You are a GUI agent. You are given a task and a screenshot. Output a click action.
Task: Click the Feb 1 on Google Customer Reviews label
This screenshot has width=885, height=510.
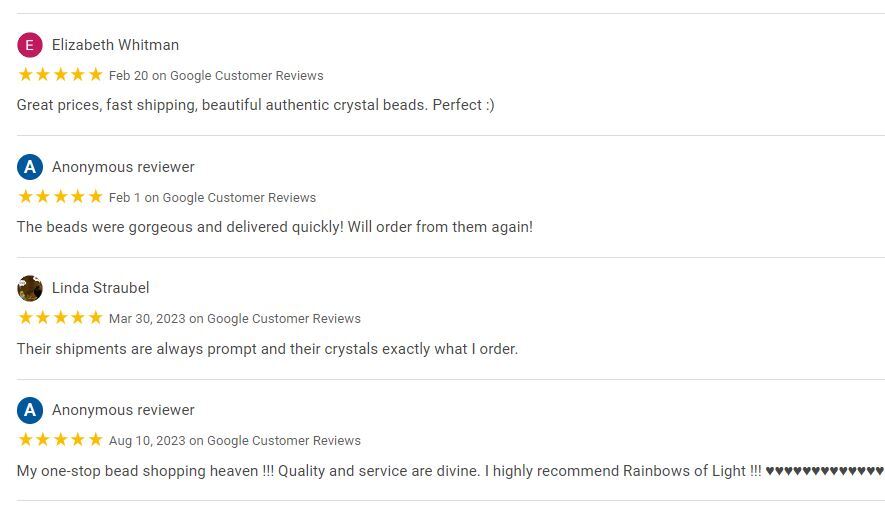click(x=212, y=197)
